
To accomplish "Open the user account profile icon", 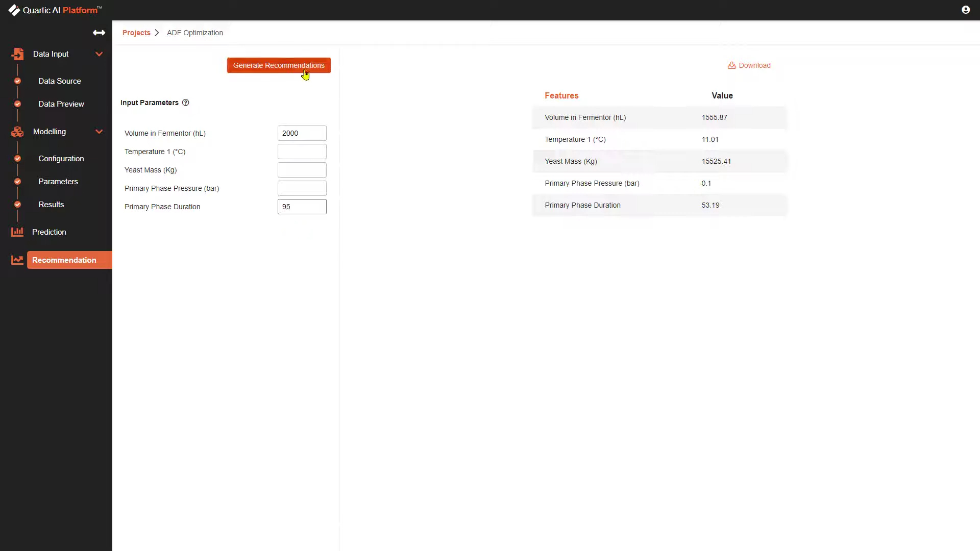I will point(965,10).
